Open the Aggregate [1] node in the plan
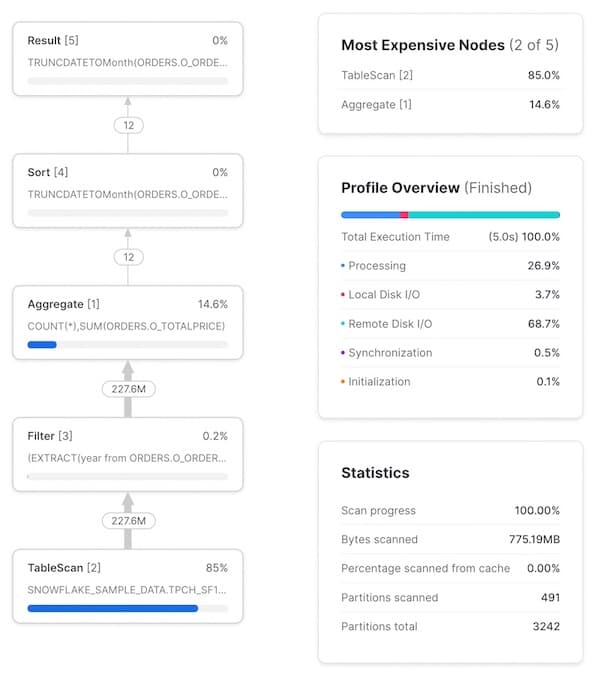600x673 pixels. [x=127, y=322]
